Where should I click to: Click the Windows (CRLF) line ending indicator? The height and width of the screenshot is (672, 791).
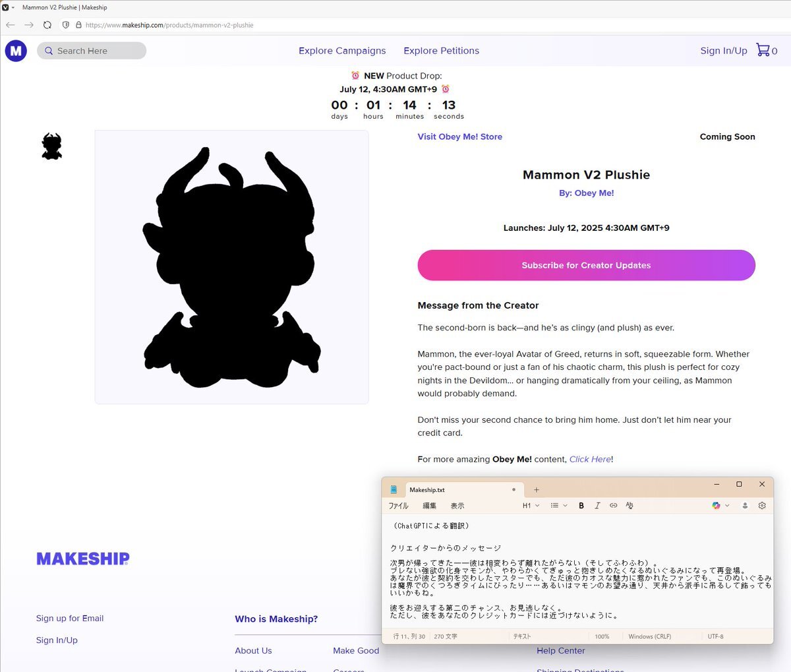pyautogui.click(x=649, y=636)
